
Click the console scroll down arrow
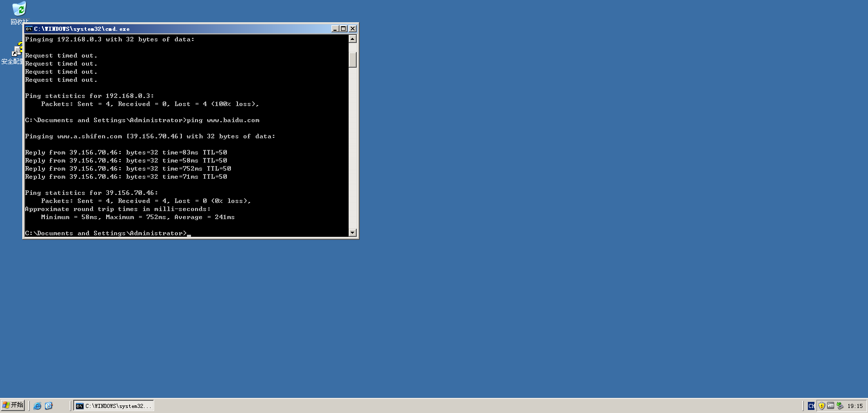coord(353,233)
